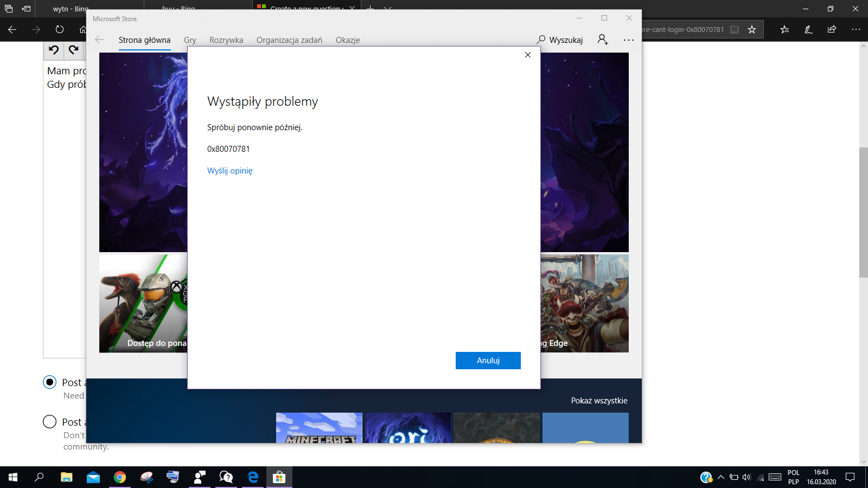The height and width of the screenshot is (488, 868).
Task: Switch to Edge from the taskbar
Action: [x=253, y=477]
